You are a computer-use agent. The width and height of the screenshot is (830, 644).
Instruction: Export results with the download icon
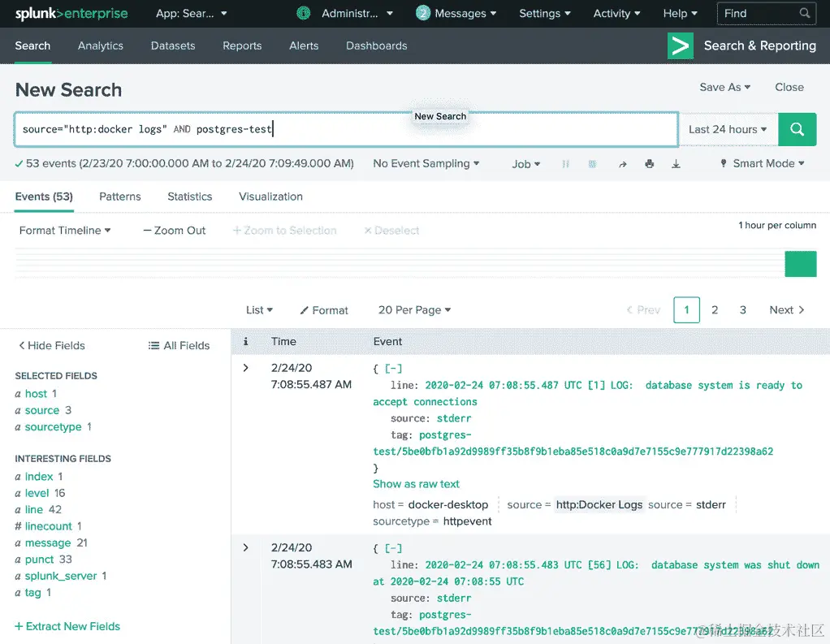pyautogui.click(x=676, y=164)
